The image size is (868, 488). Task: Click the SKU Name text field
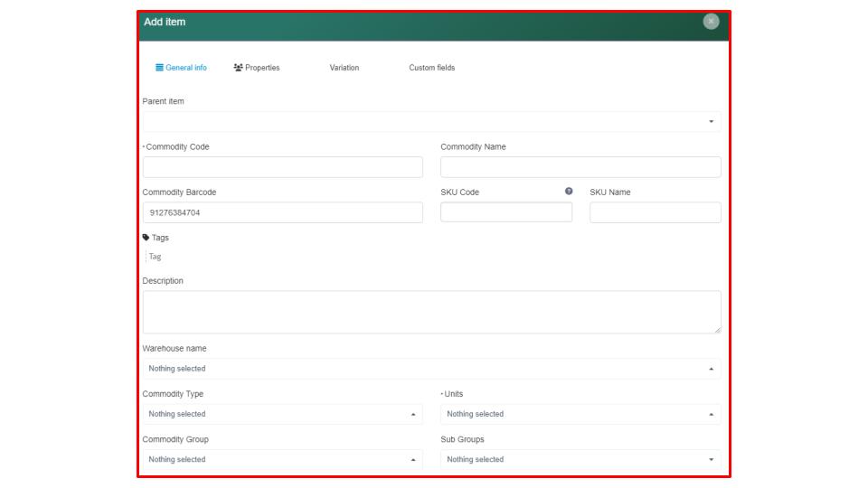click(655, 212)
